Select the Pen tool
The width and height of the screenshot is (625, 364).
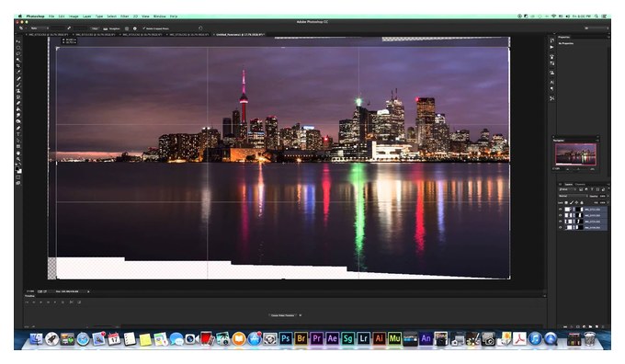(x=18, y=128)
